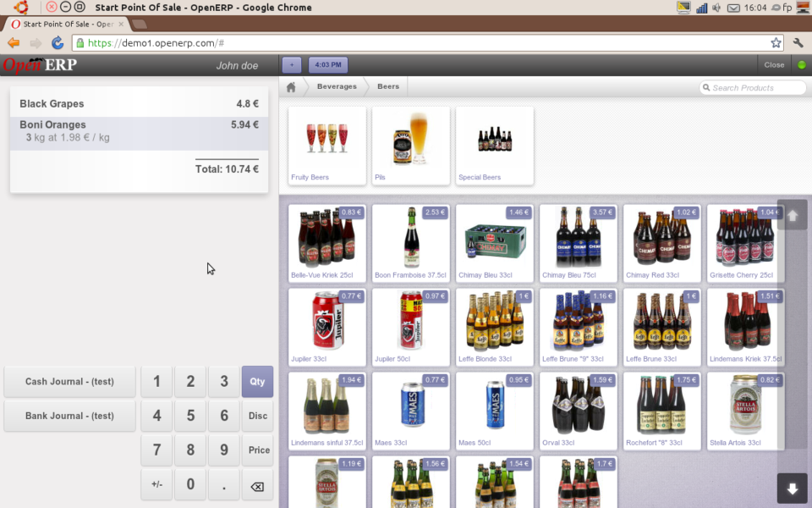Click the green connection status indicator
Screen dimensions: 812x508
(802, 65)
